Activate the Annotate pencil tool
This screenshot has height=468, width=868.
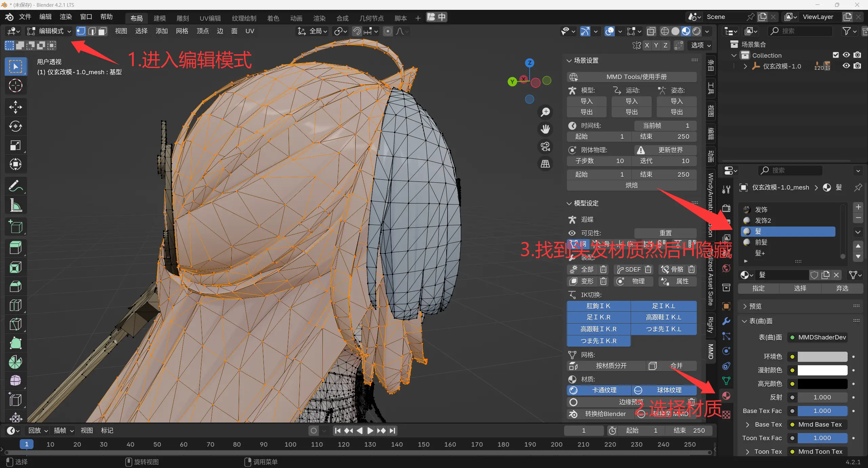(x=15, y=186)
